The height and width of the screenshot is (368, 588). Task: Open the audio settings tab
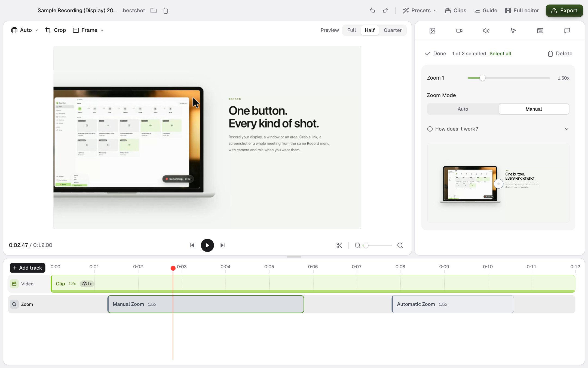point(486,31)
